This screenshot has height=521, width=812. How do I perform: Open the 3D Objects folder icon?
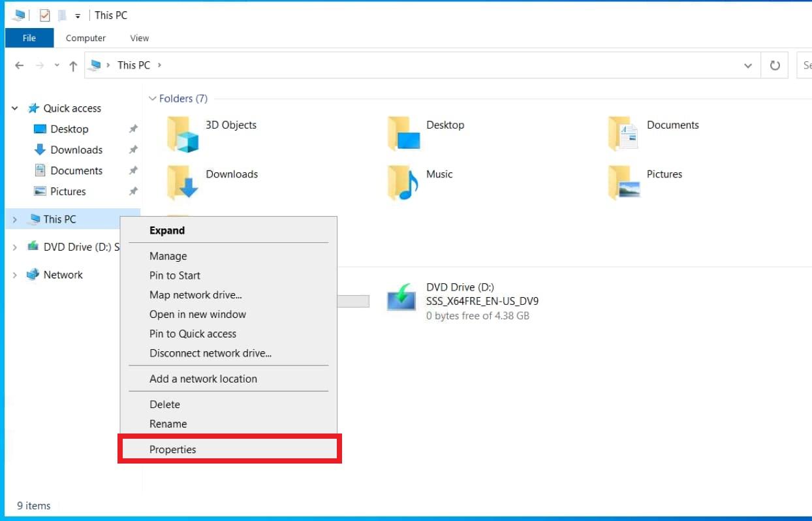tap(183, 134)
